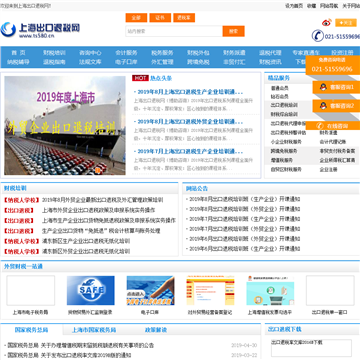This screenshot has width=360, height=360.
Task: Click the 2019年度上海市 ship banner image
Action: click(x=65, y=125)
